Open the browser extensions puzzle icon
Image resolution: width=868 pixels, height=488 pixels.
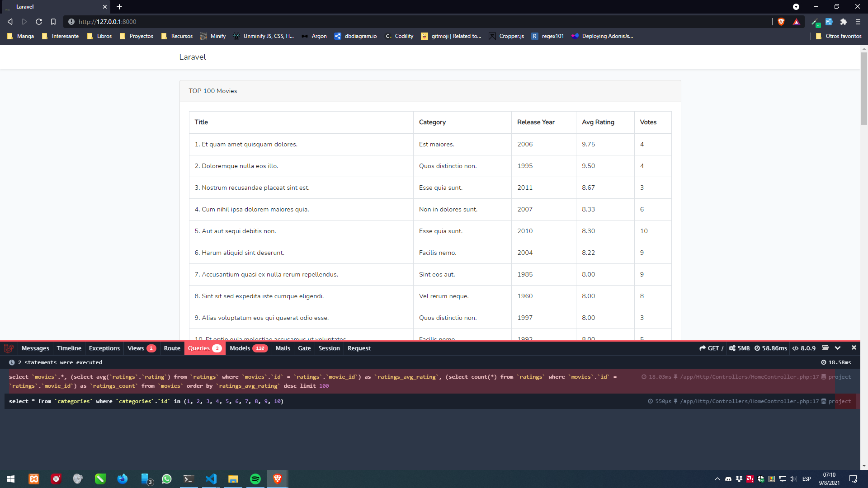(x=844, y=22)
